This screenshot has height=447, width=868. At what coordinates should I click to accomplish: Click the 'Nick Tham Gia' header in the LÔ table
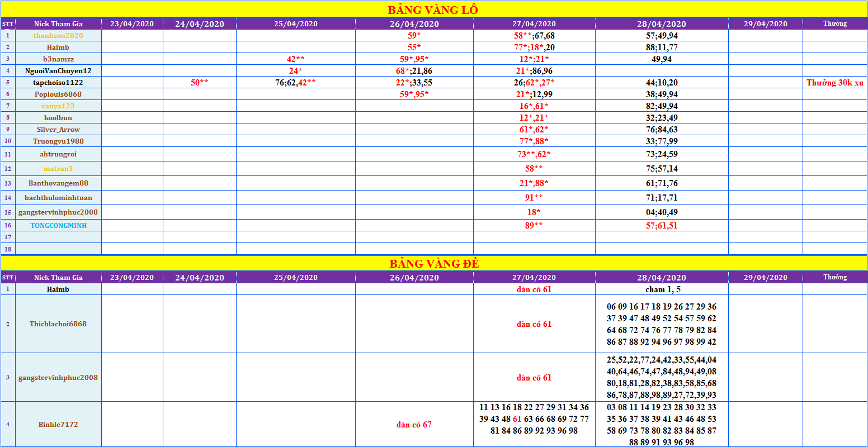[x=58, y=23]
